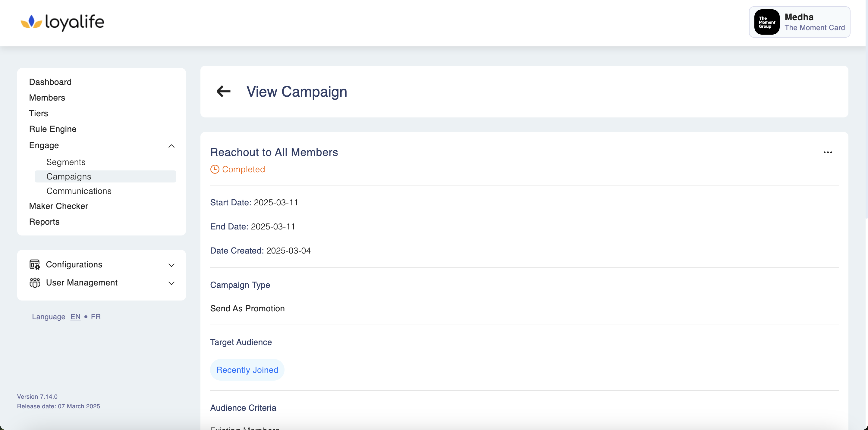Open the three-dots campaign options menu
The width and height of the screenshot is (868, 430).
pyautogui.click(x=828, y=152)
